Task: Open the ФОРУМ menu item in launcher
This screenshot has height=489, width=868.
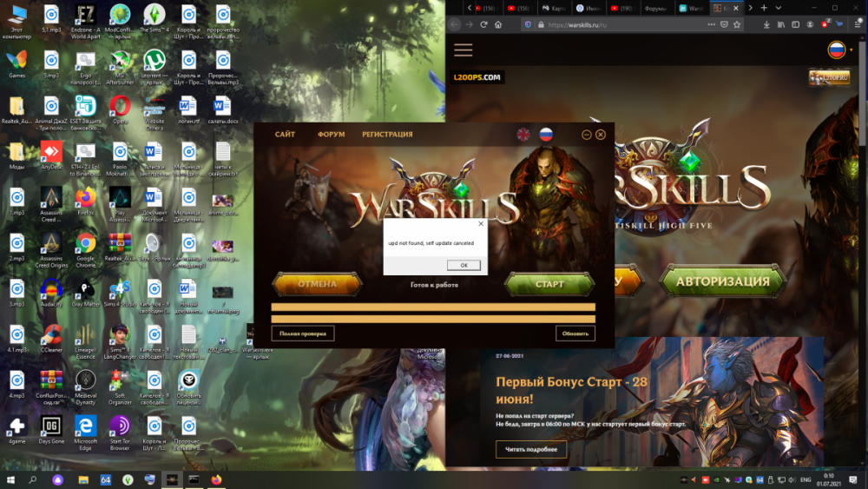Action: click(331, 135)
